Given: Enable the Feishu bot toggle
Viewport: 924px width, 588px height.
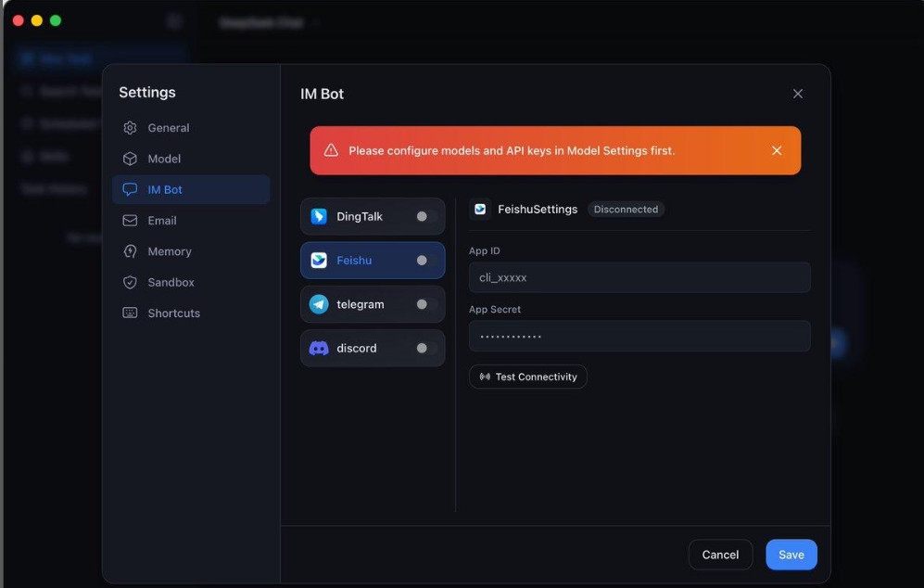Looking at the screenshot, I should click(x=426, y=260).
